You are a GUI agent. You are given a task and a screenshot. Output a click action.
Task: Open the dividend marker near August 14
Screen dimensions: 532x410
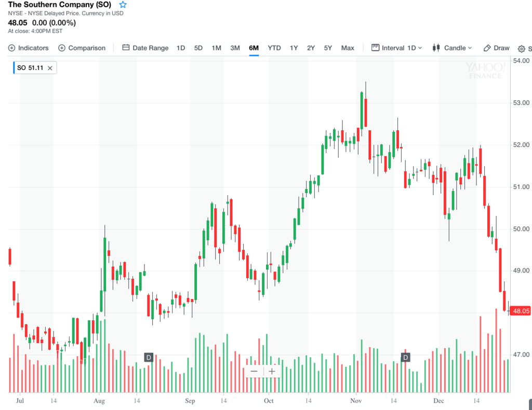(x=149, y=358)
